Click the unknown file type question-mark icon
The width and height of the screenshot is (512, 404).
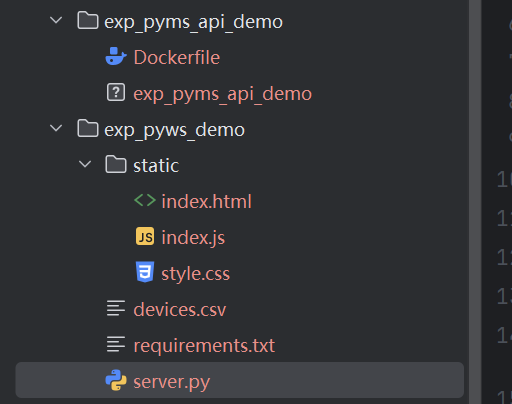click(116, 92)
